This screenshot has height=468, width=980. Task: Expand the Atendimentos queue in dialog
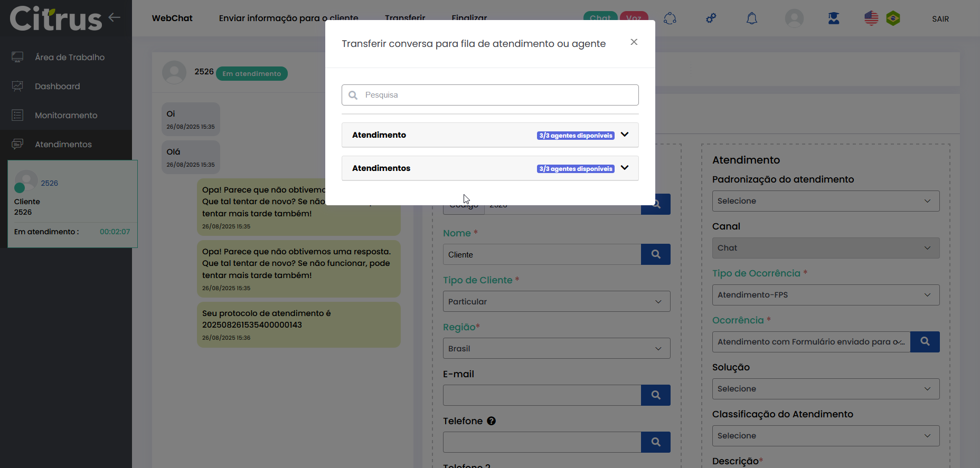[625, 168]
